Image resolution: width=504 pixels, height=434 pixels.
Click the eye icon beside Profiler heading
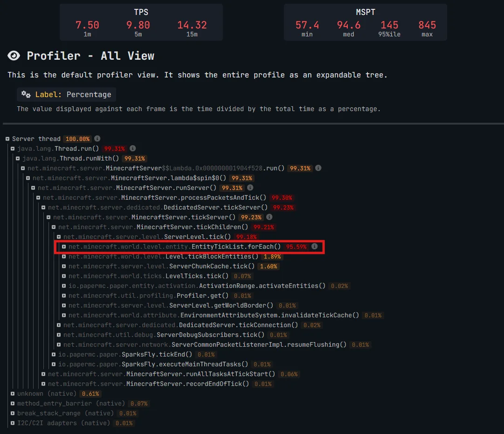pyautogui.click(x=14, y=56)
